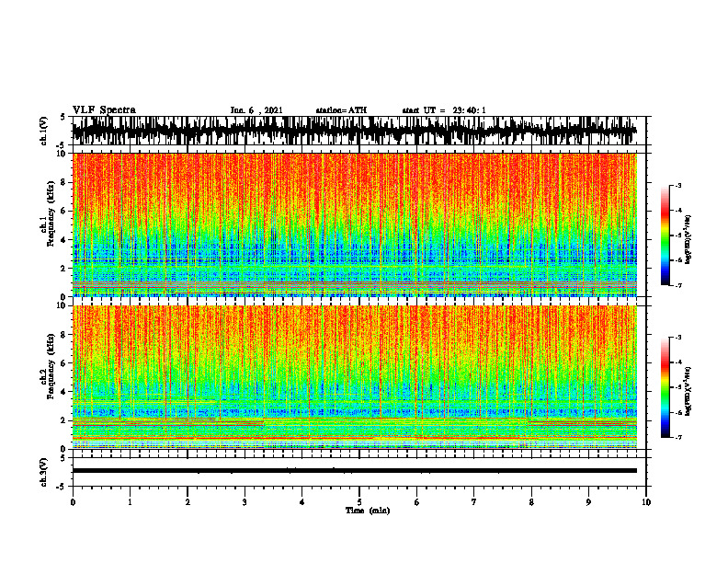Click the ch.2 color scale bar
Screen dimensions: 728x563
coord(665,387)
